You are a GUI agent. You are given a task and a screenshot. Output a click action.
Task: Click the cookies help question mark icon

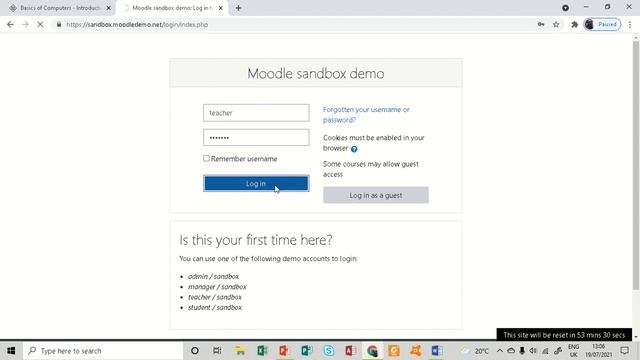point(354,149)
